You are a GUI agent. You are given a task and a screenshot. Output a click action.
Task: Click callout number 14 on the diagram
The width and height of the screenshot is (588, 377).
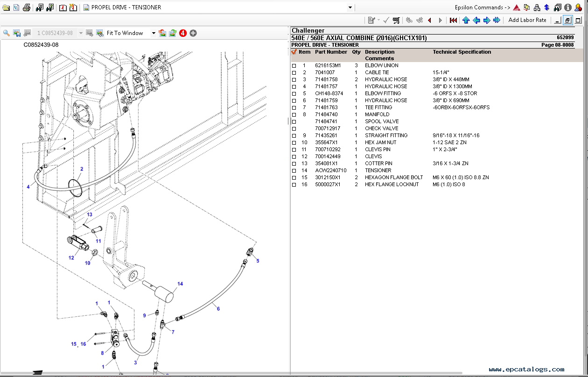click(180, 284)
